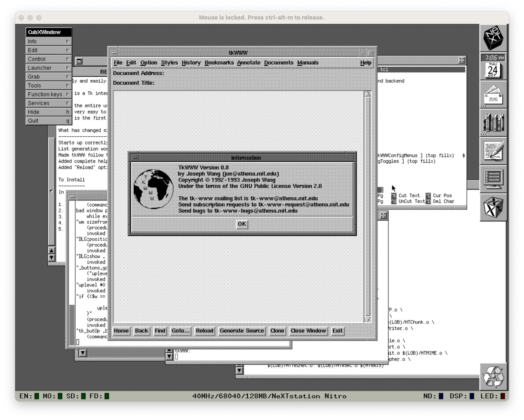The height and width of the screenshot is (420, 524).
Task: Open the tkWWW Edit menu
Action: (x=131, y=63)
